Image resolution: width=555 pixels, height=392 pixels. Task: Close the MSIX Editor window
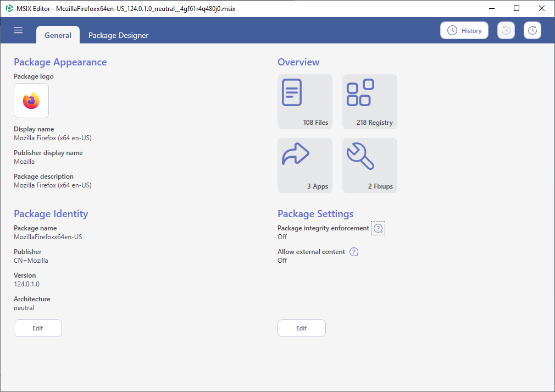(542, 8)
